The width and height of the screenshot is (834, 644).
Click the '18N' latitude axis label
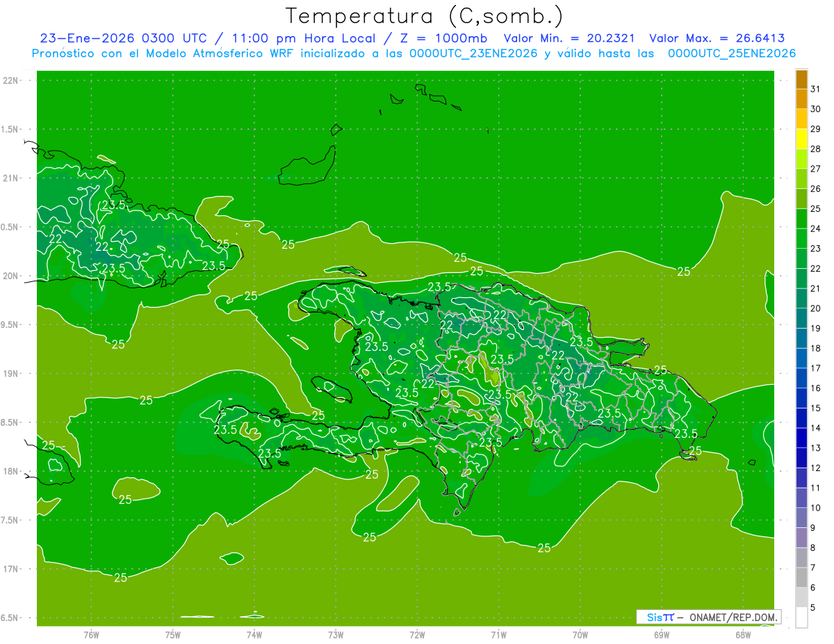[x=11, y=471]
